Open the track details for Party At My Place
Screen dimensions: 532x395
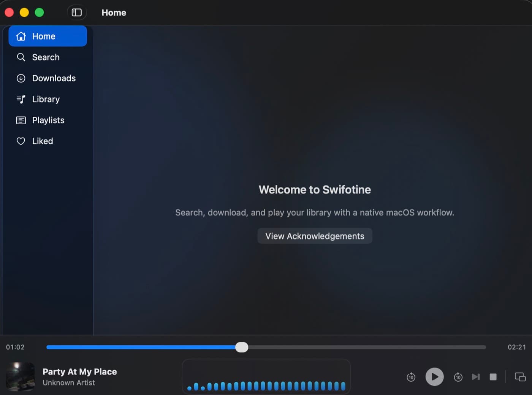[80, 371]
